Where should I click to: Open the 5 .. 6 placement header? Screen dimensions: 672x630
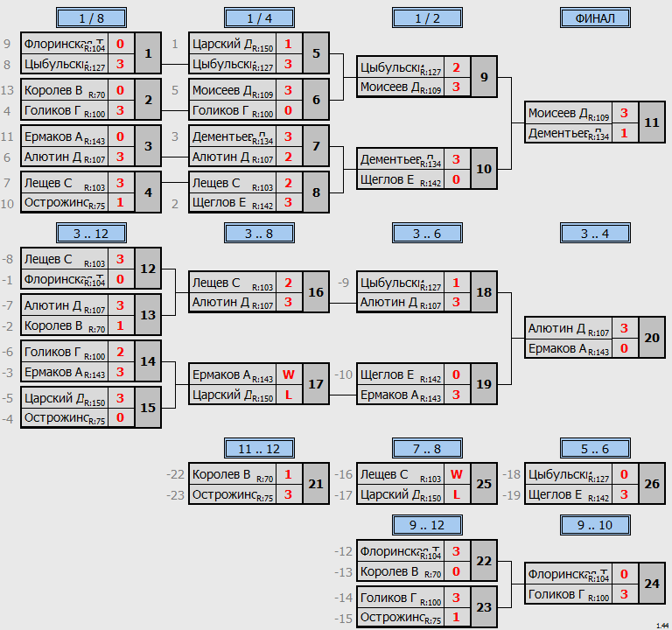595,448
